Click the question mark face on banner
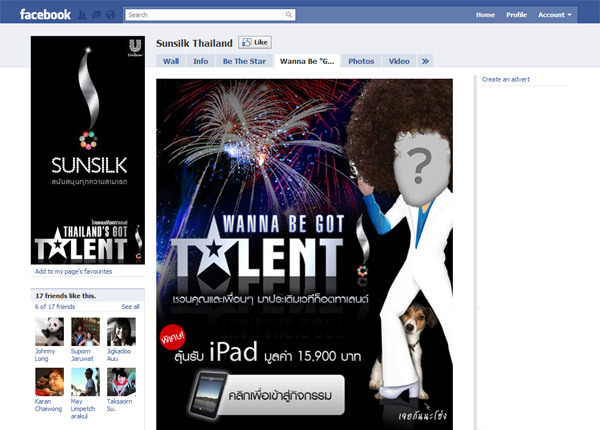This screenshot has height=430, width=600. coord(420,170)
